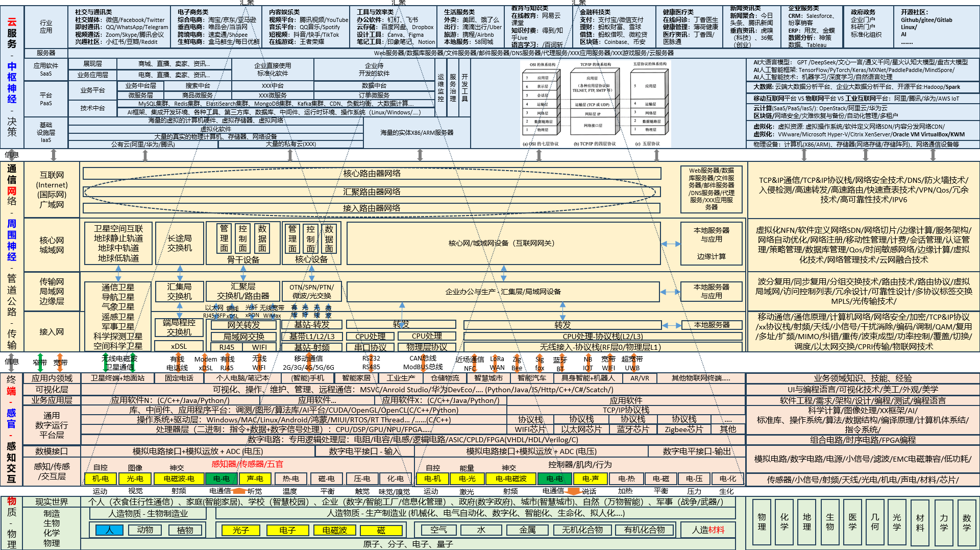Screen dimensions: 980x550
Task: Click the 热-电 sensor box
Action: point(290,479)
